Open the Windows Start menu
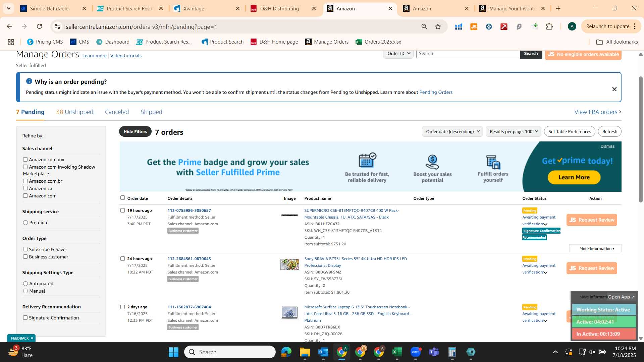 click(x=173, y=352)
